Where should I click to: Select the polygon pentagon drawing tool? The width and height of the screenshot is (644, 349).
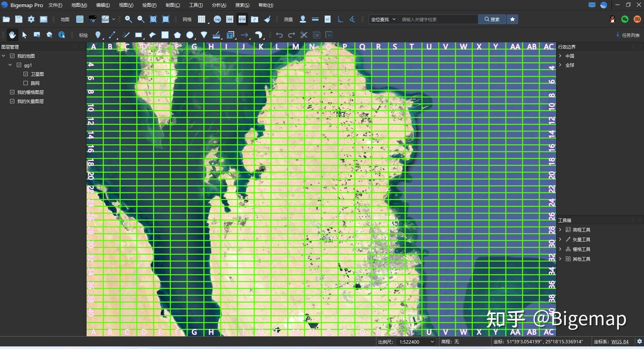coord(178,35)
